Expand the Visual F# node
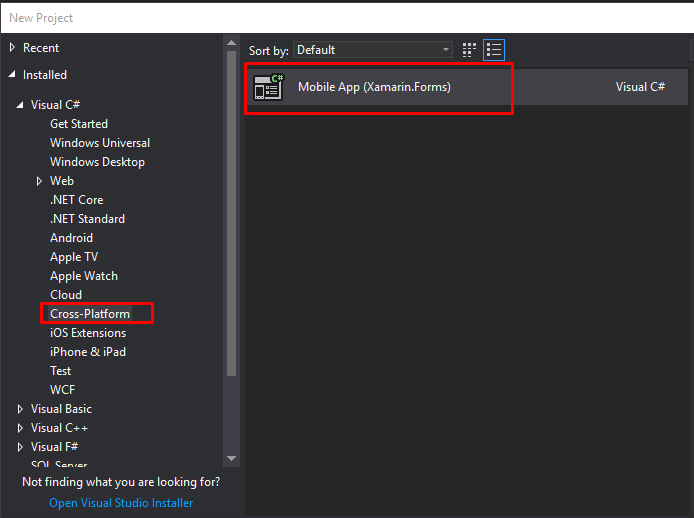The image size is (694, 518). tap(20, 447)
